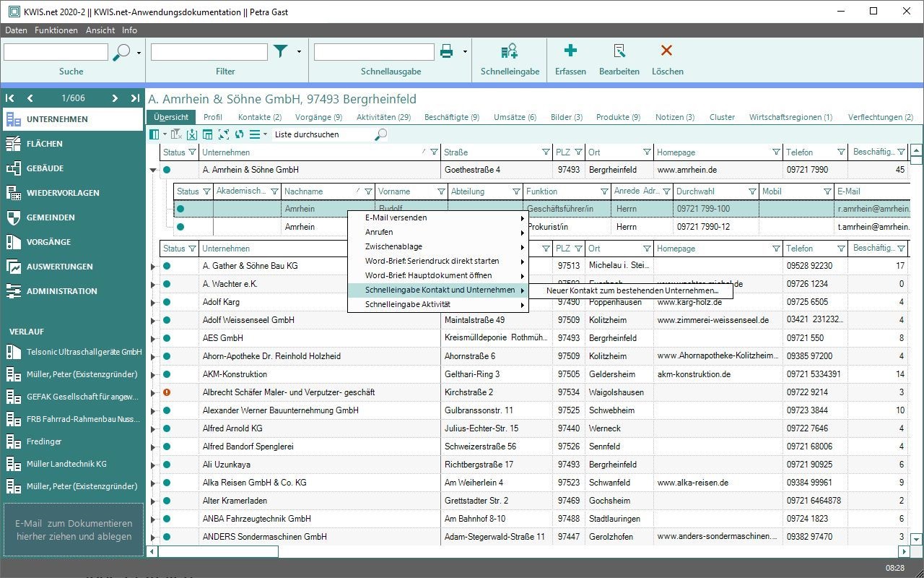Open Schnellausgabe dropdown arrow
This screenshot has height=578, width=924.
tap(465, 52)
